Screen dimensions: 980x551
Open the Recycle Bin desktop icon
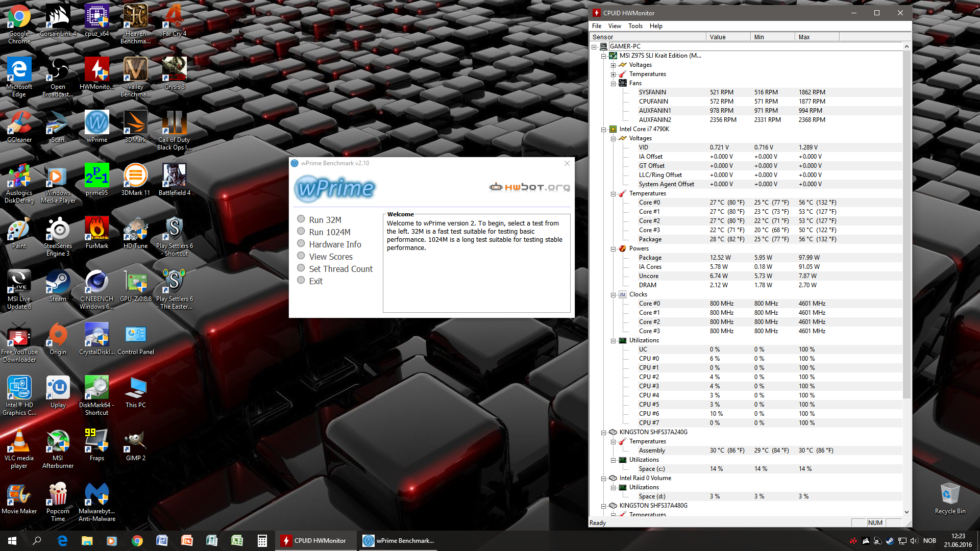950,498
